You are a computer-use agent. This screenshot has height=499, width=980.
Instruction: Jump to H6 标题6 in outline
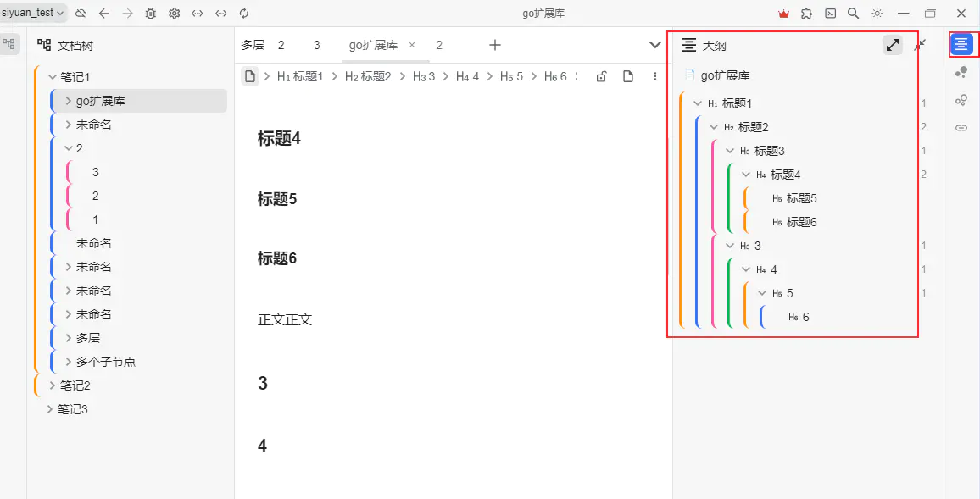pyautogui.click(x=794, y=222)
